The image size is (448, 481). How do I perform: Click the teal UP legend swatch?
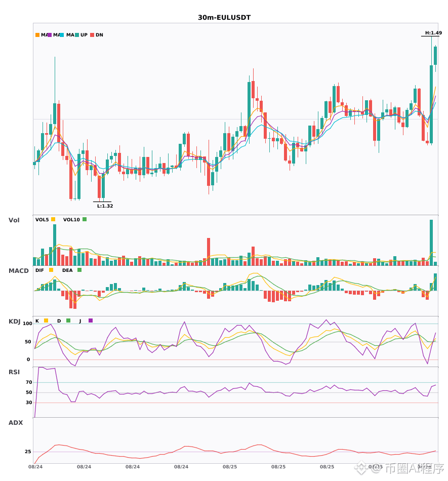coord(77,35)
